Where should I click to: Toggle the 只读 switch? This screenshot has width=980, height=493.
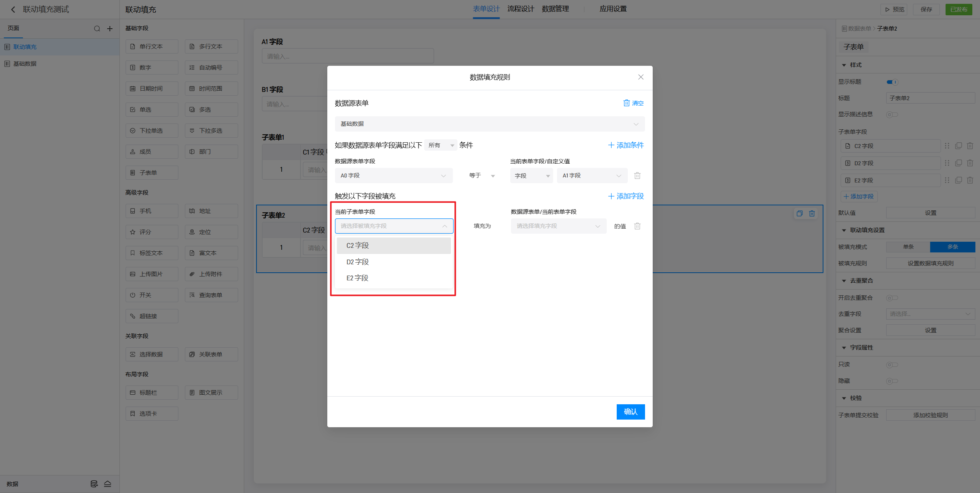(x=892, y=364)
